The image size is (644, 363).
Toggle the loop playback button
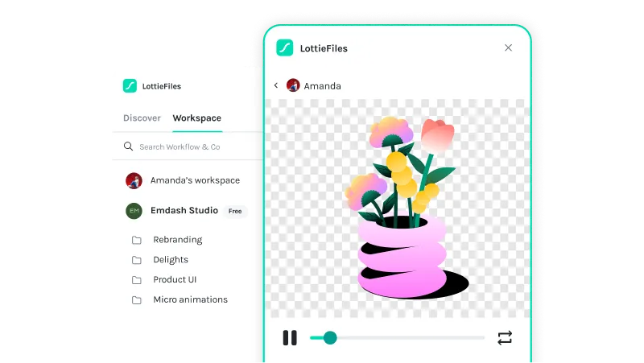click(x=505, y=338)
